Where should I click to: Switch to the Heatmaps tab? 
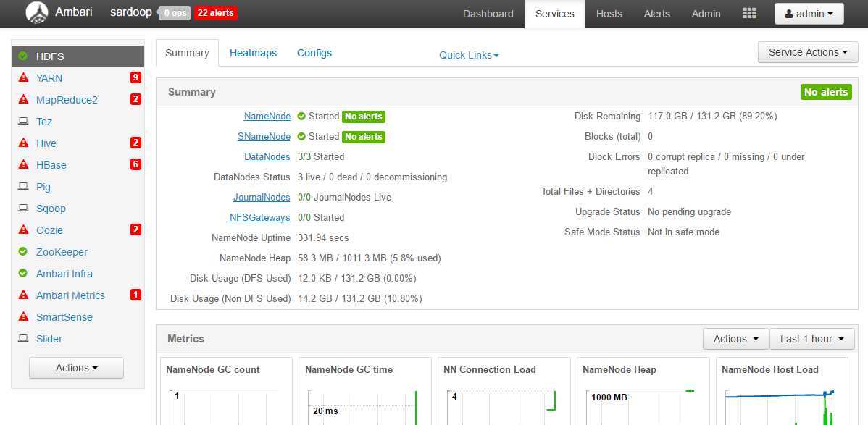[x=253, y=53]
